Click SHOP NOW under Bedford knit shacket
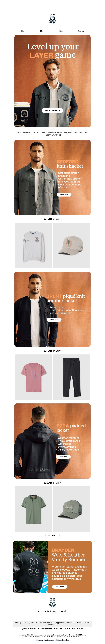 64,194
